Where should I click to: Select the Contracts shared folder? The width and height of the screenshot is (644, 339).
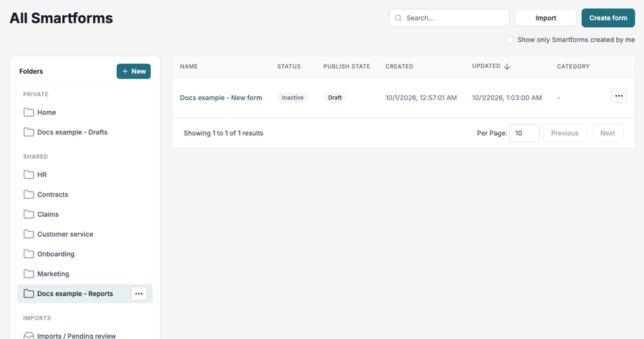pos(85,194)
